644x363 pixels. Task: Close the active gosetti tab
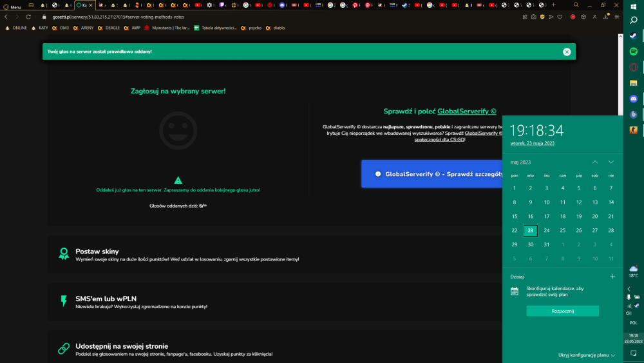(x=91, y=5)
